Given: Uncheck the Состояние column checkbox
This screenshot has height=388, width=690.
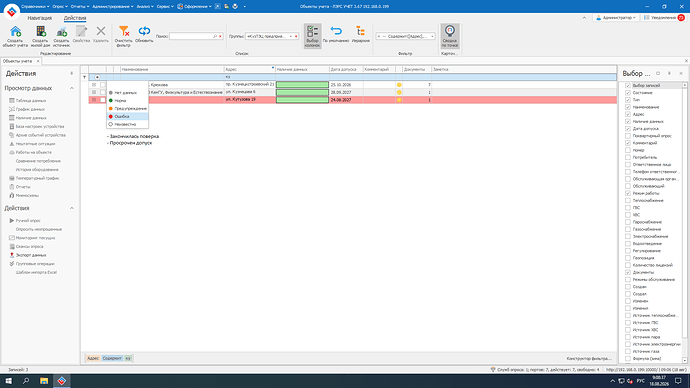Looking at the screenshot, I should tap(628, 93).
